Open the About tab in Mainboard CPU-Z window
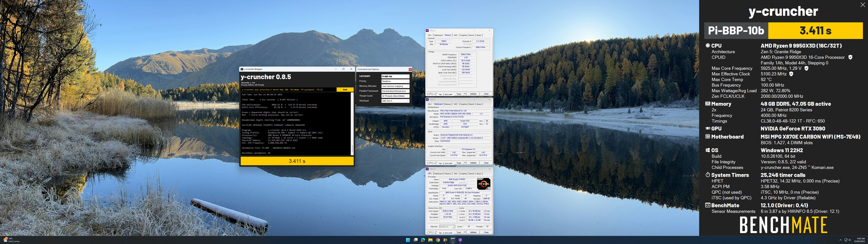 (479, 104)
